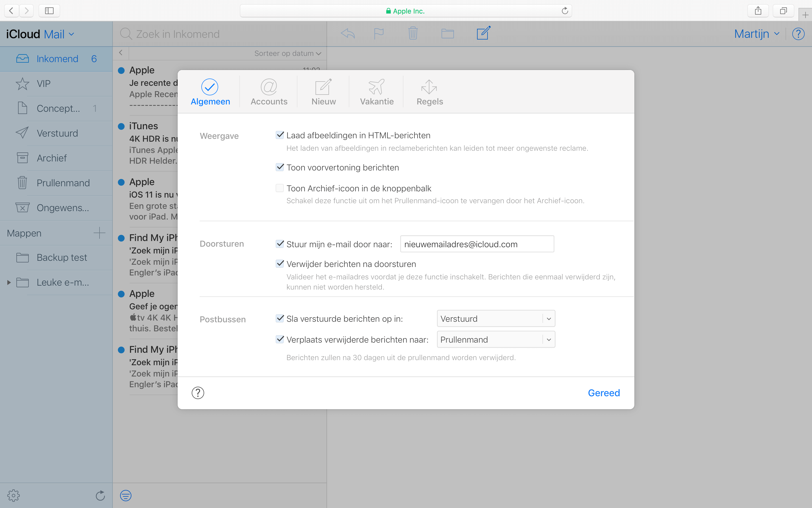This screenshot has height=508, width=812.
Task: Click the reply arrow in the mail toolbar
Action: click(348, 34)
